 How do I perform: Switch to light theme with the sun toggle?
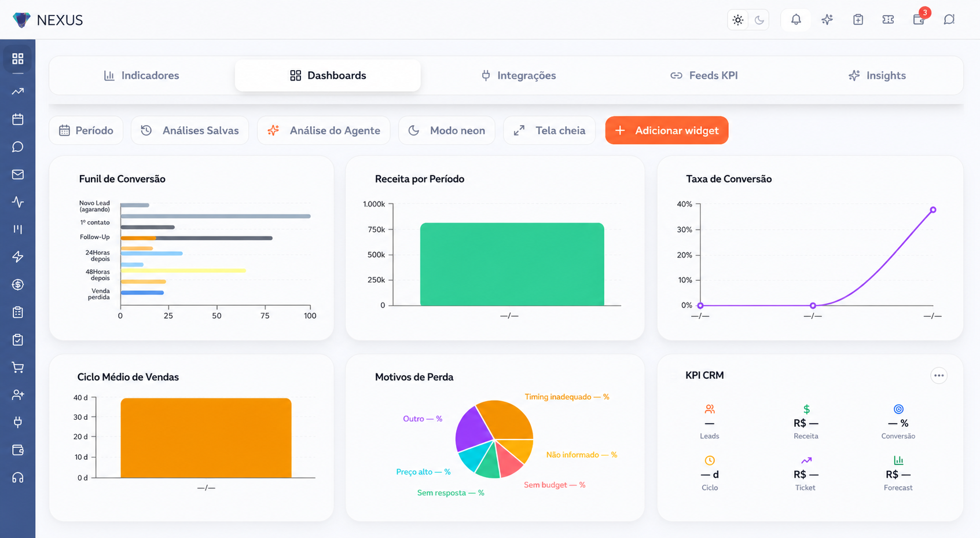coord(738,20)
